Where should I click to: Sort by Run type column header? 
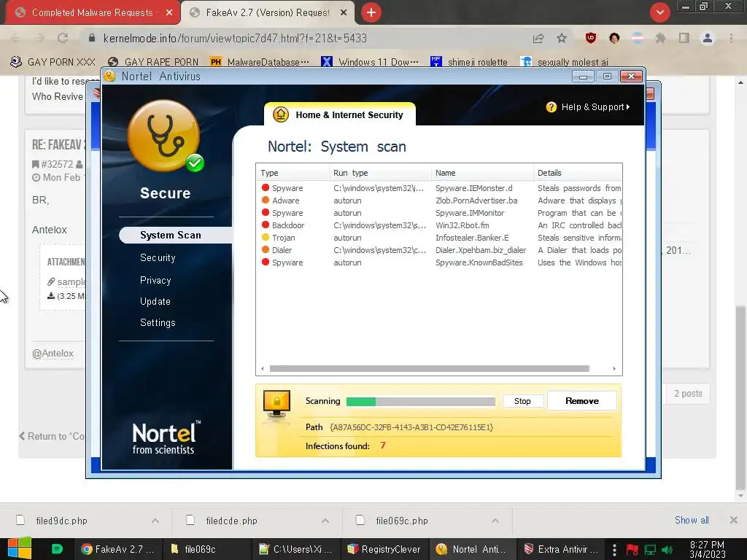[380, 173]
